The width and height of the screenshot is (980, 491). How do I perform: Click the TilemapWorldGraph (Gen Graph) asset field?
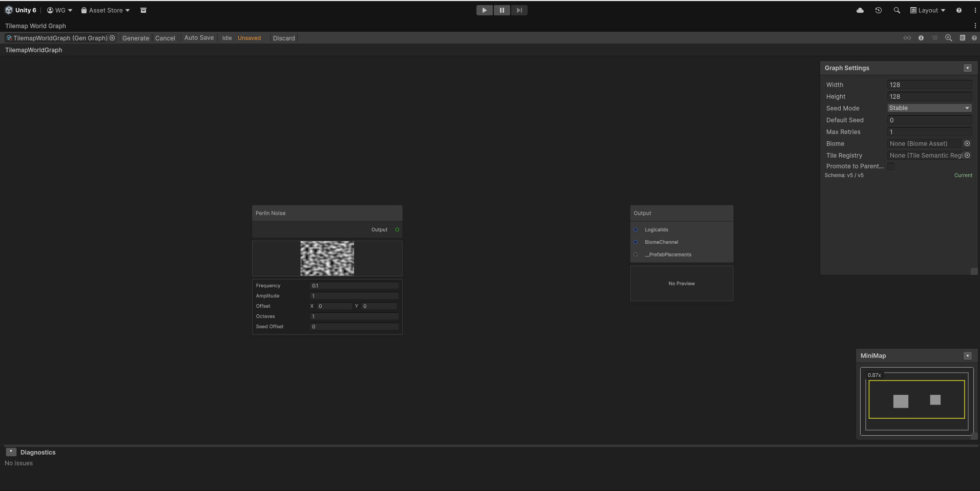pos(60,38)
